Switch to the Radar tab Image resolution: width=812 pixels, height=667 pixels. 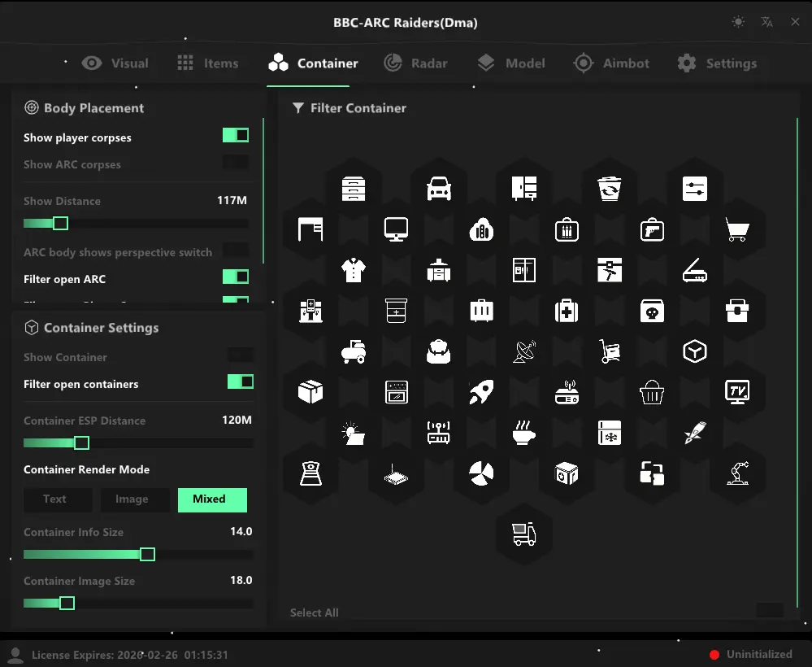416,63
